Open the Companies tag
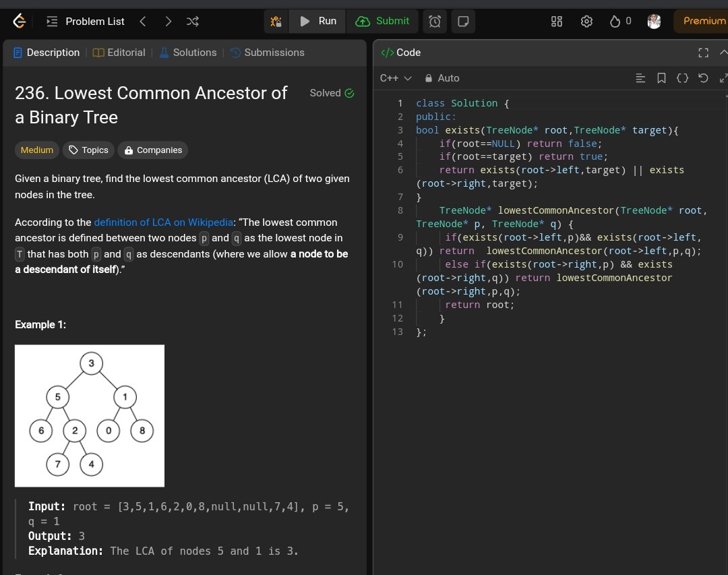 pyautogui.click(x=153, y=150)
